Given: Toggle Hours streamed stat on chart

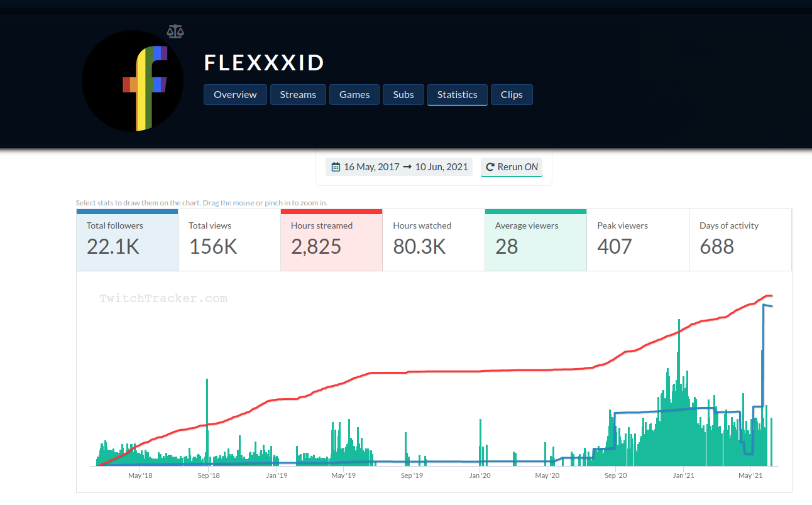Looking at the screenshot, I should tap(332, 241).
